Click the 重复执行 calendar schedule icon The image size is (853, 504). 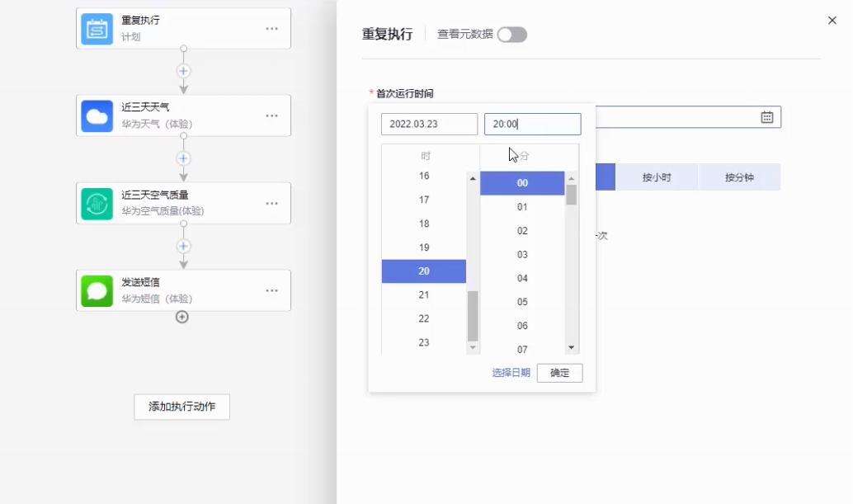[97, 29]
